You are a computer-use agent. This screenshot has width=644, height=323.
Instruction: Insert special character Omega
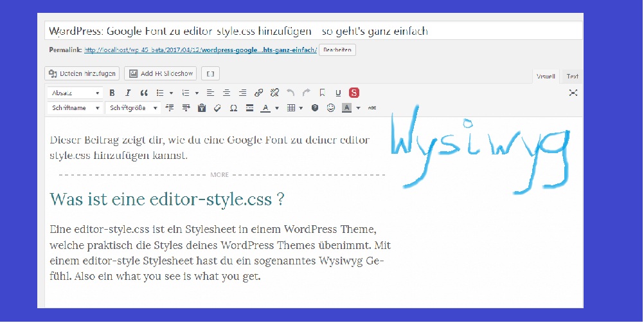233,107
